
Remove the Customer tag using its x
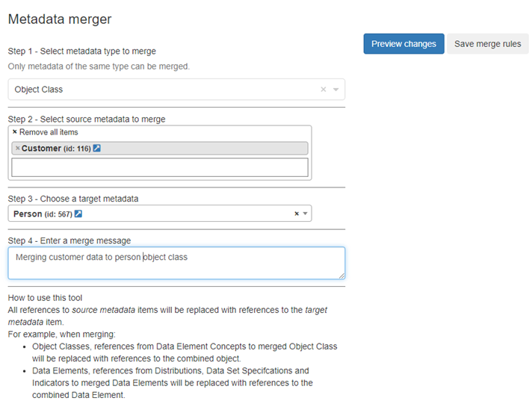point(17,149)
